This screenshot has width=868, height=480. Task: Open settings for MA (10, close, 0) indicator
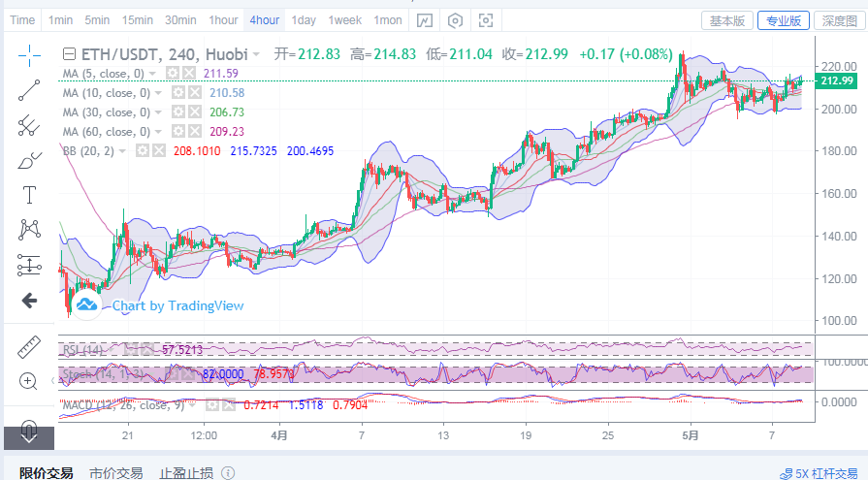177,93
